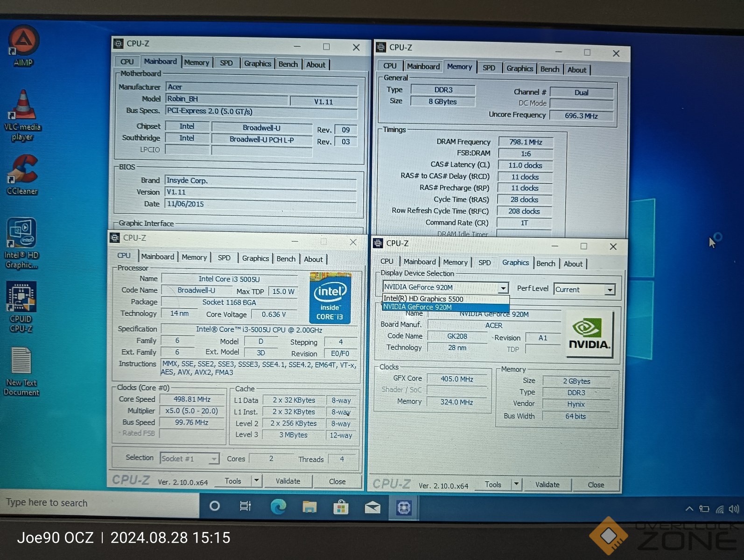Click the Core Speed 498.81 MHz value
744x560 pixels.
click(x=192, y=399)
